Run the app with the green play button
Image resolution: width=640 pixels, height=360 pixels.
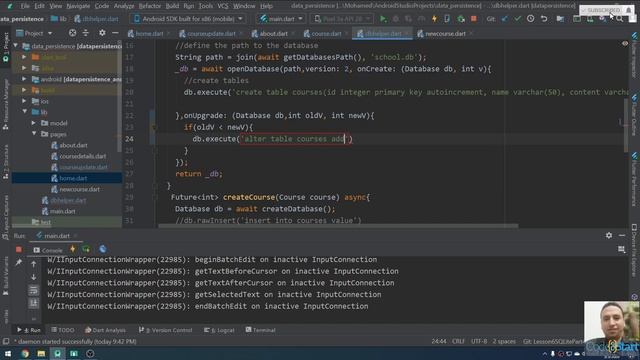click(x=383, y=19)
